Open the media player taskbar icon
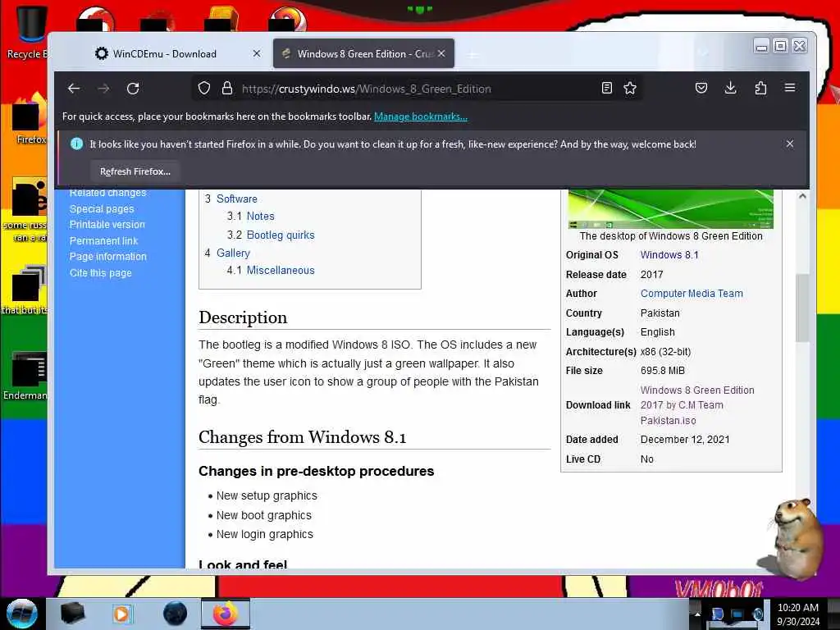This screenshot has height=630, width=840. pos(122,614)
